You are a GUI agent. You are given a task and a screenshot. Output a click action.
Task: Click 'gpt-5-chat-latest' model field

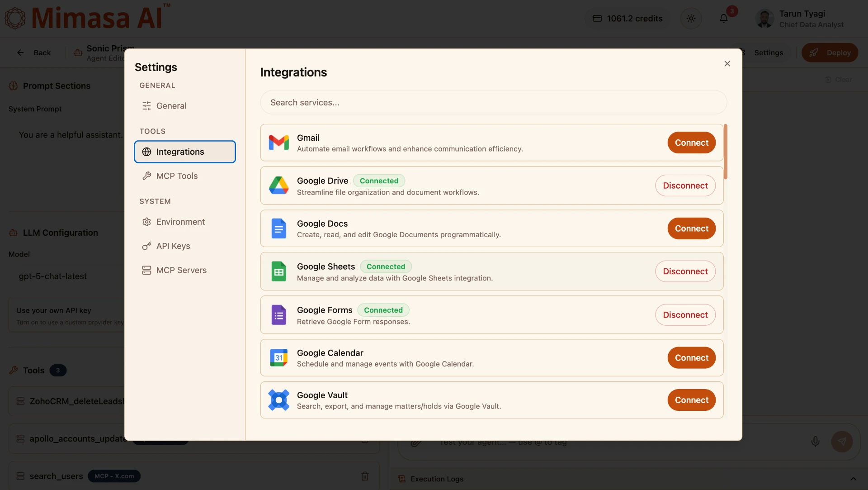pos(67,276)
